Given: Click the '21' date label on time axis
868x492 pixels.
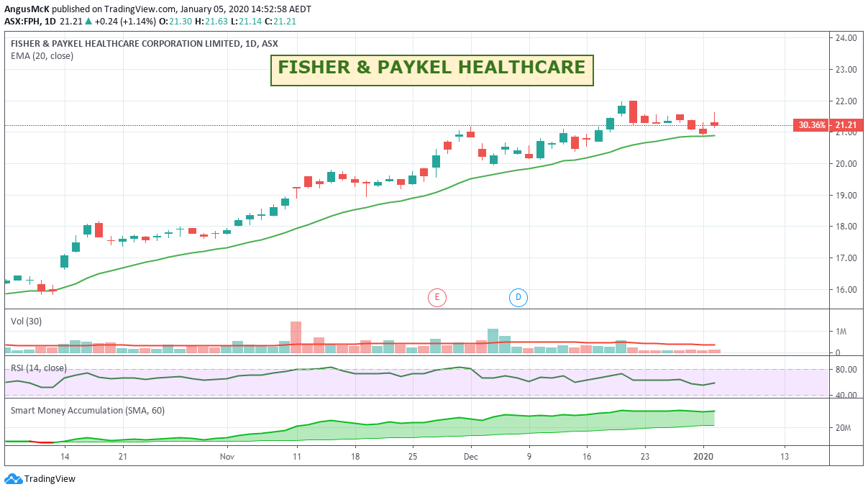Looking at the screenshot, I should pos(123,456).
